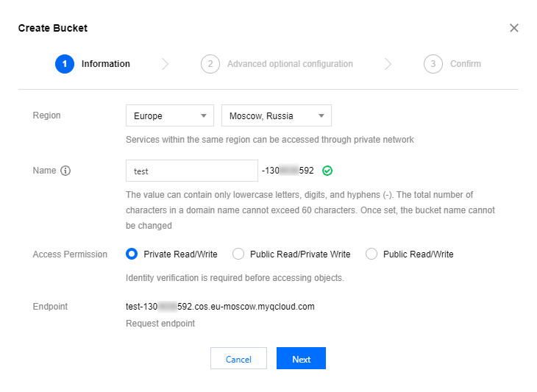Close the Create Bucket dialog
This screenshot has width=537, height=392.
(x=514, y=28)
